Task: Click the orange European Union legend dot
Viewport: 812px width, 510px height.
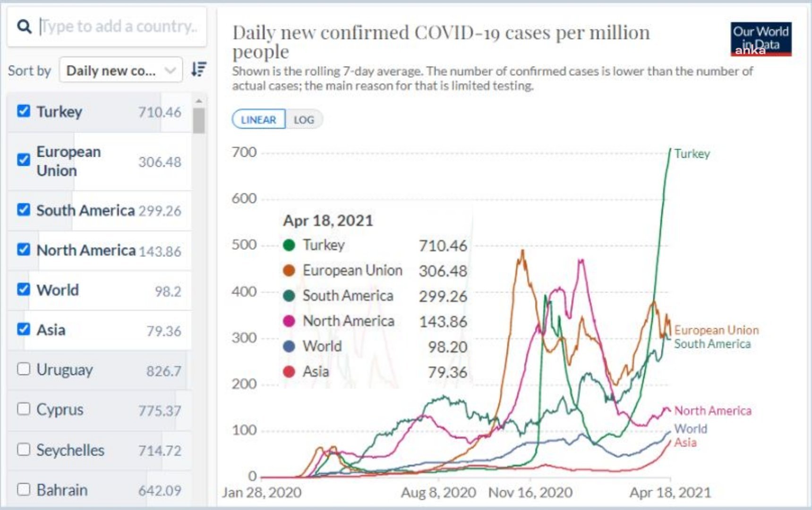Action: [x=289, y=271]
